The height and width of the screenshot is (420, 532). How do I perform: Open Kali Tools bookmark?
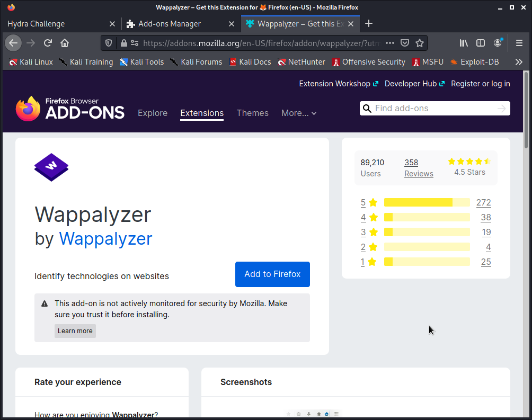[x=141, y=62]
